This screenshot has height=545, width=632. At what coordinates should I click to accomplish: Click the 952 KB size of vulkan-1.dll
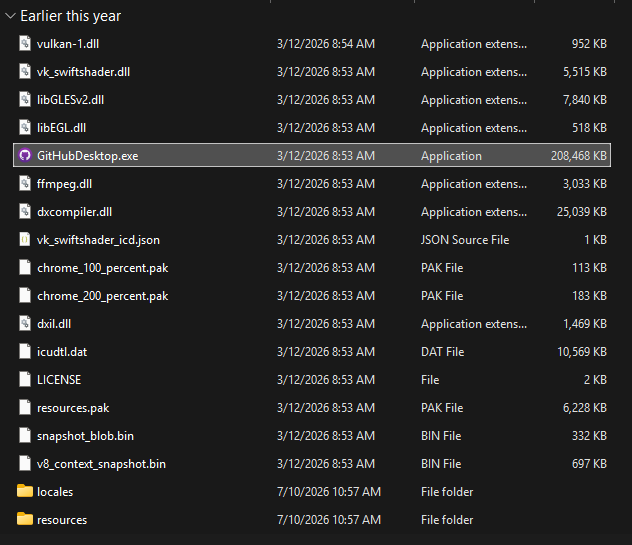coord(589,44)
